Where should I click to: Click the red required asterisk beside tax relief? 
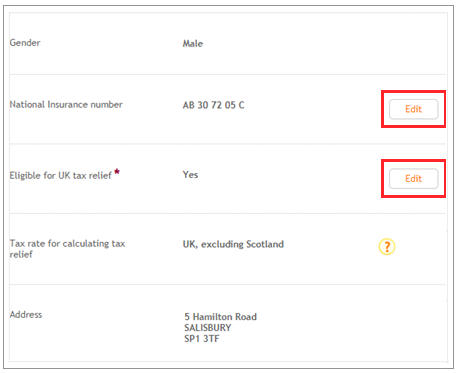[x=117, y=172]
